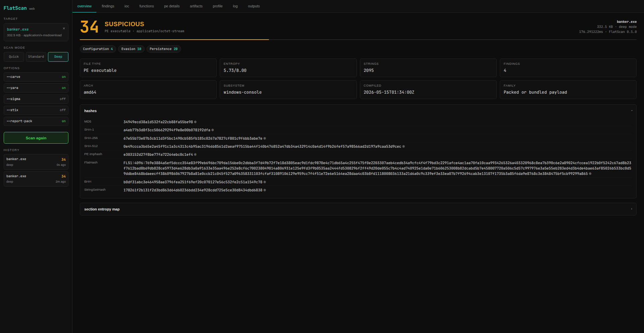
Task: Copy the BHH hash value
Action: coord(265,182)
